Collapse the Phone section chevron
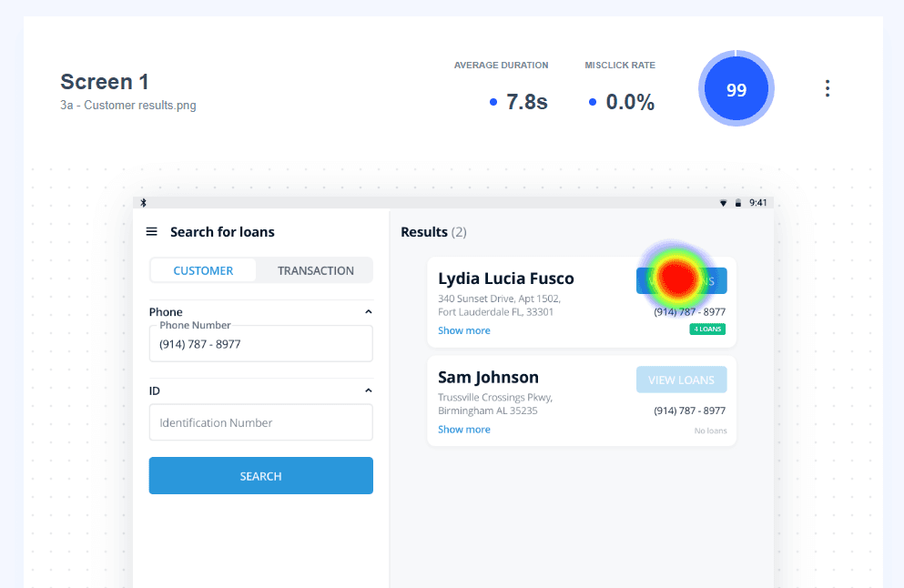Screen dimensions: 904x588 click(369, 312)
